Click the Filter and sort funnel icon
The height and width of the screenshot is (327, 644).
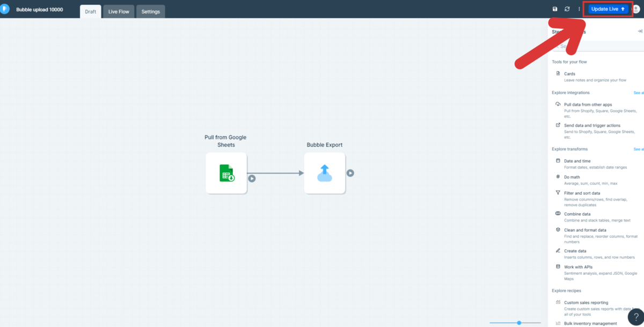pyautogui.click(x=558, y=192)
